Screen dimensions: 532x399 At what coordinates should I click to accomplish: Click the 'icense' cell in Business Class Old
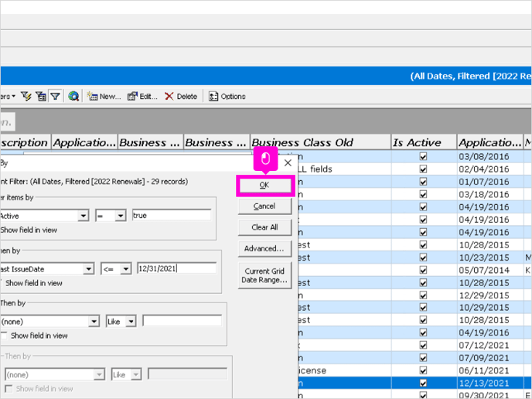[344, 370]
